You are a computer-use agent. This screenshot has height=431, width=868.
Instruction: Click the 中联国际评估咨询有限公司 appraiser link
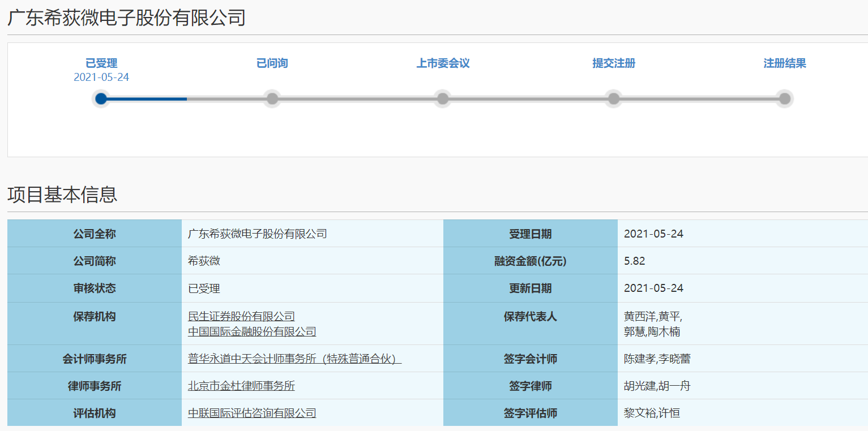pyautogui.click(x=251, y=413)
